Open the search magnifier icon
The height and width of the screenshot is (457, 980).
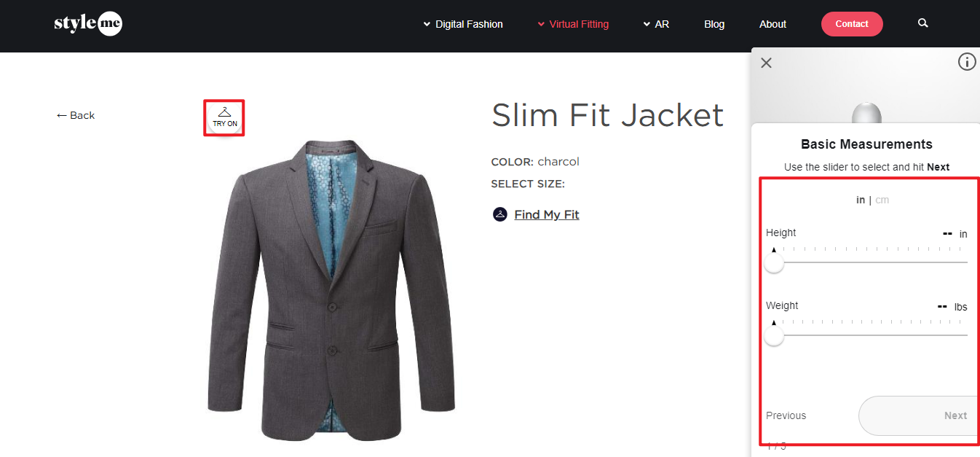coord(923,23)
